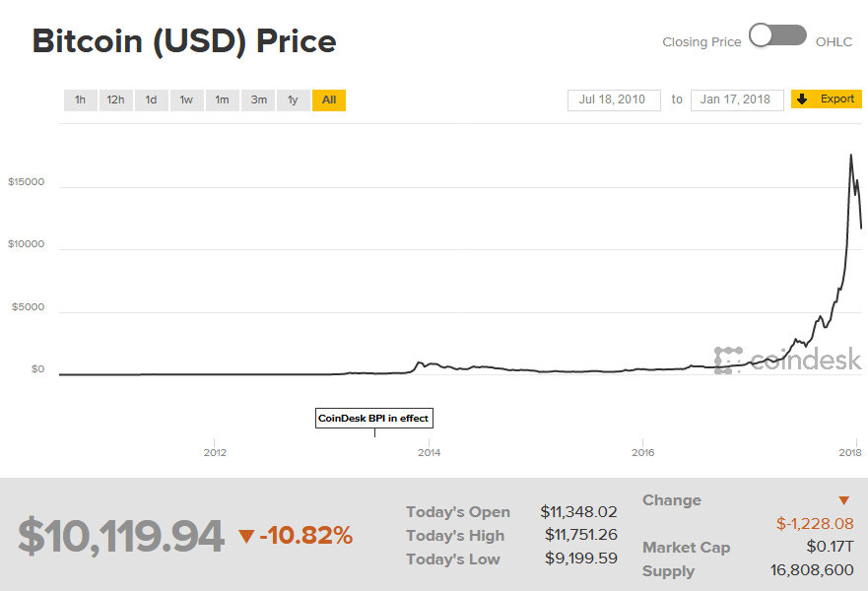Click the Closing Price label
This screenshot has width=868, height=591.
tap(701, 42)
